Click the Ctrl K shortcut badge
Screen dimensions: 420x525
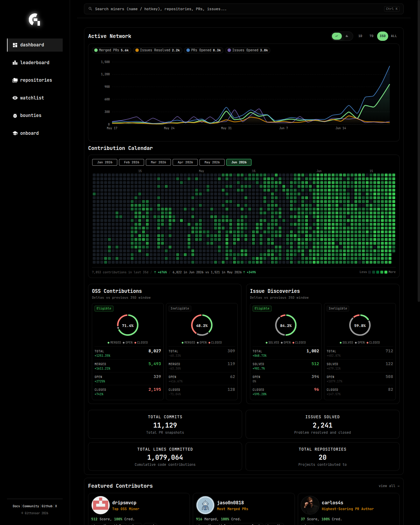click(392, 9)
